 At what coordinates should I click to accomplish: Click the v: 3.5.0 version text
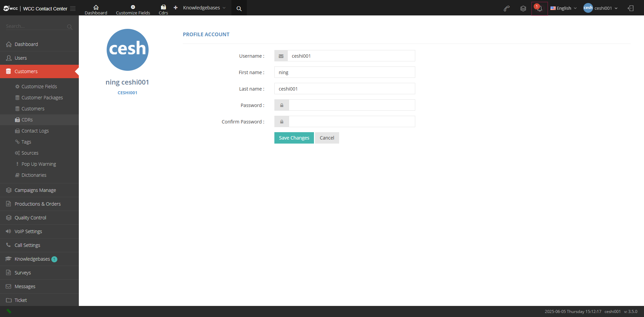tap(631, 312)
